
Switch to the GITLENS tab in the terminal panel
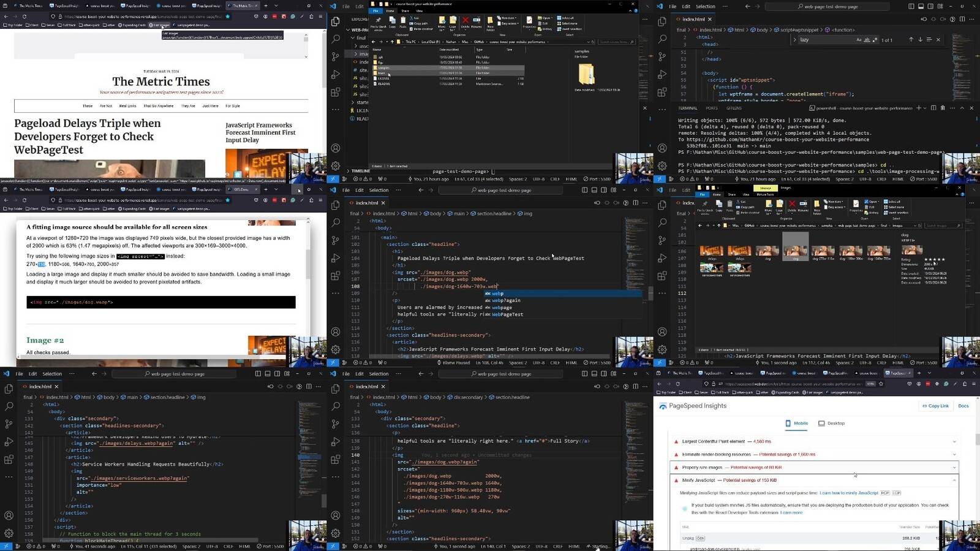(x=734, y=108)
